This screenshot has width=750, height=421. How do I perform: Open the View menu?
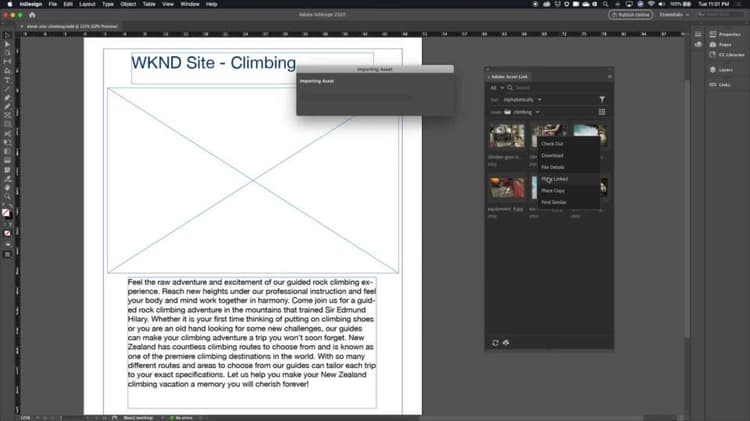tap(167, 4)
